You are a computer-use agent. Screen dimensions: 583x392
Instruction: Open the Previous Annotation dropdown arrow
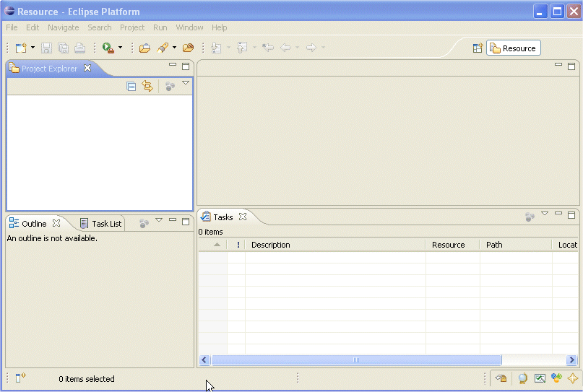coord(254,48)
